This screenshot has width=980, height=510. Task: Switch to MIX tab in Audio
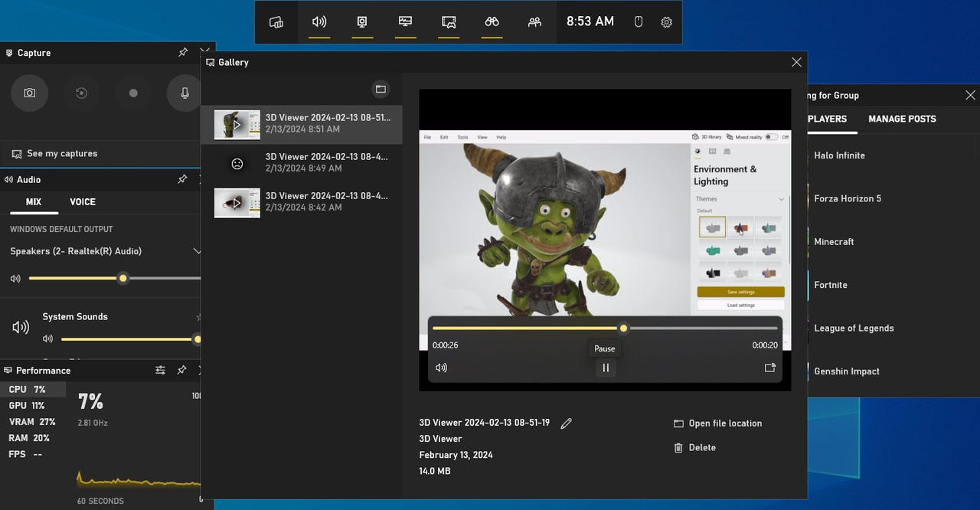33,202
